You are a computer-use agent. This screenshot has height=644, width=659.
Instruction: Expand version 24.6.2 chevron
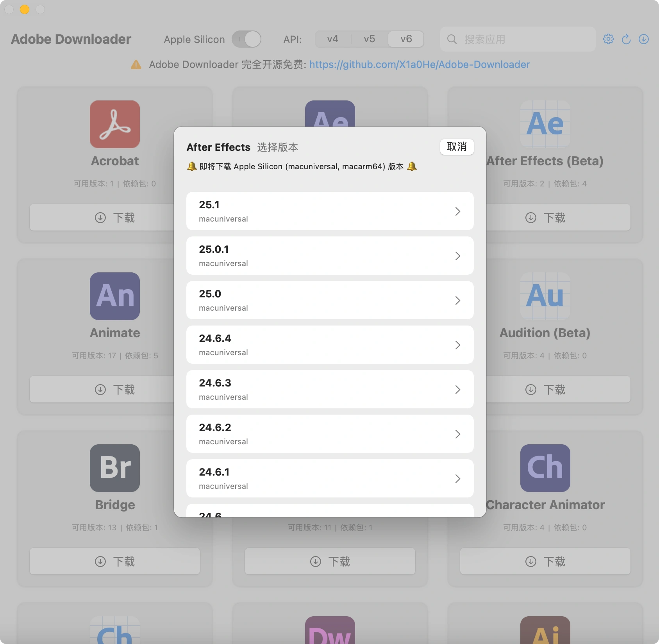click(458, 434)
